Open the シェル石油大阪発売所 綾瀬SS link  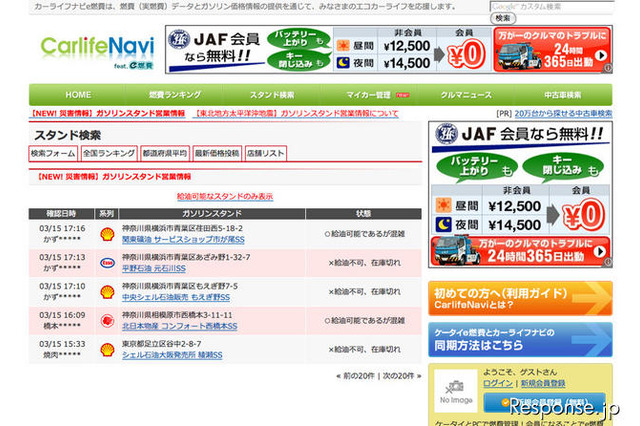click(x=172, y=355)
